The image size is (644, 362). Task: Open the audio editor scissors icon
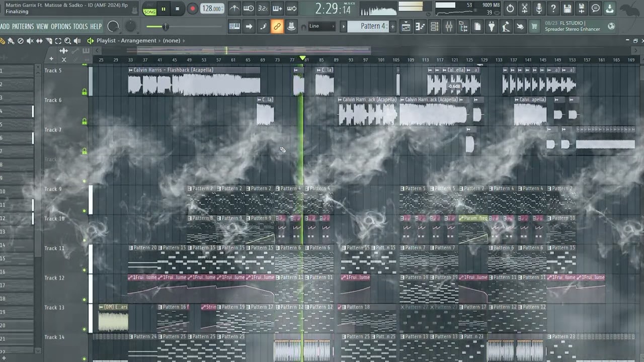tap(525, 9)
